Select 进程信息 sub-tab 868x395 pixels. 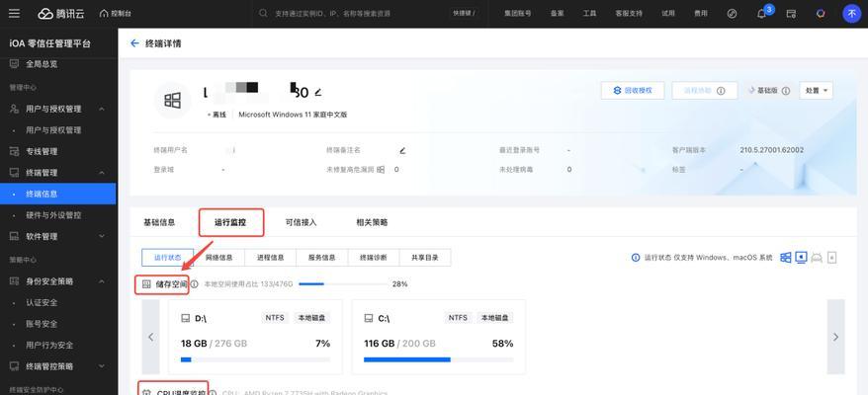point(270,258)
